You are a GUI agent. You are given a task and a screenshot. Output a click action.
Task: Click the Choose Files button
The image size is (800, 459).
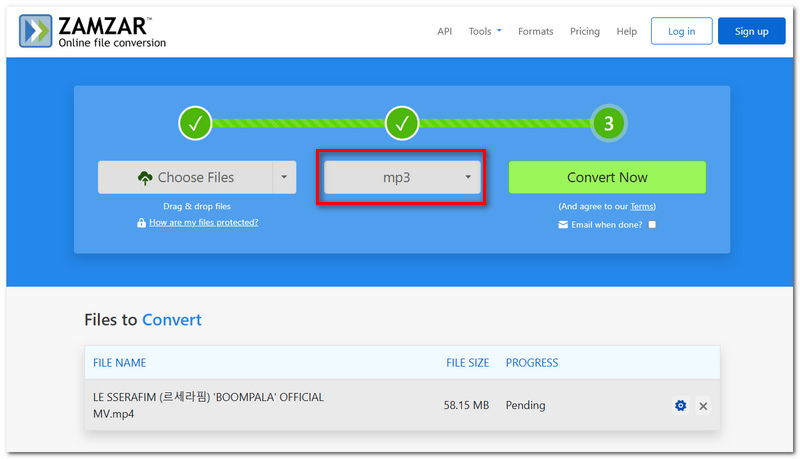tap(185, 177)
